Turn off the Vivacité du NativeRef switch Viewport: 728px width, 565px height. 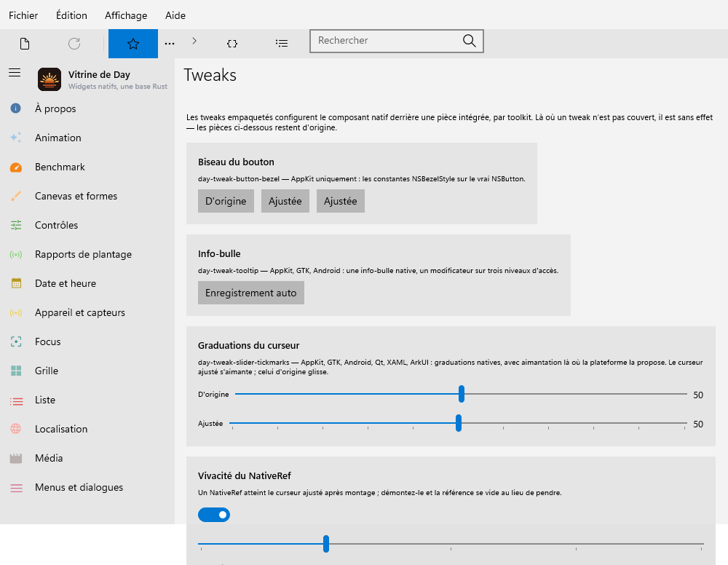click(214, 515)
